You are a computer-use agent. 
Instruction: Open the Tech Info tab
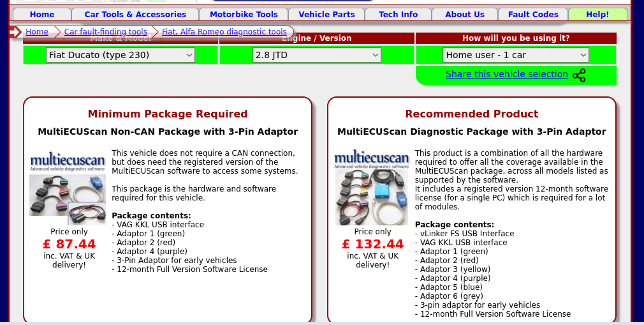(398, 14)
